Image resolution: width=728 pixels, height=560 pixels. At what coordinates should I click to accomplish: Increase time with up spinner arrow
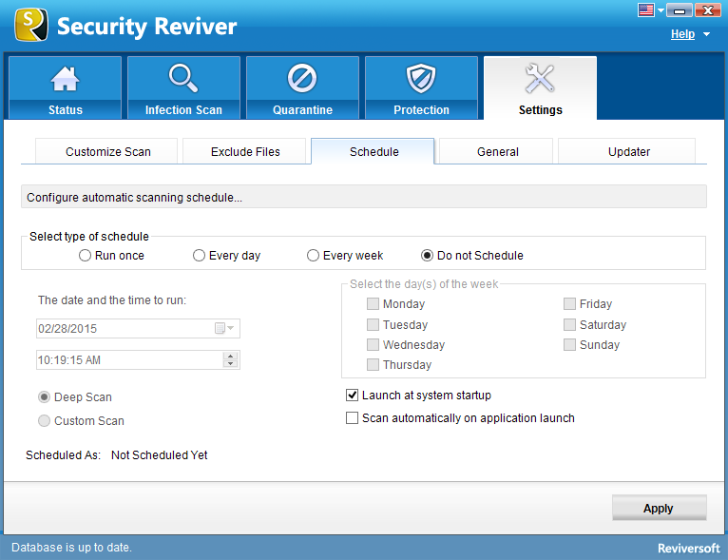click(230, 356)
